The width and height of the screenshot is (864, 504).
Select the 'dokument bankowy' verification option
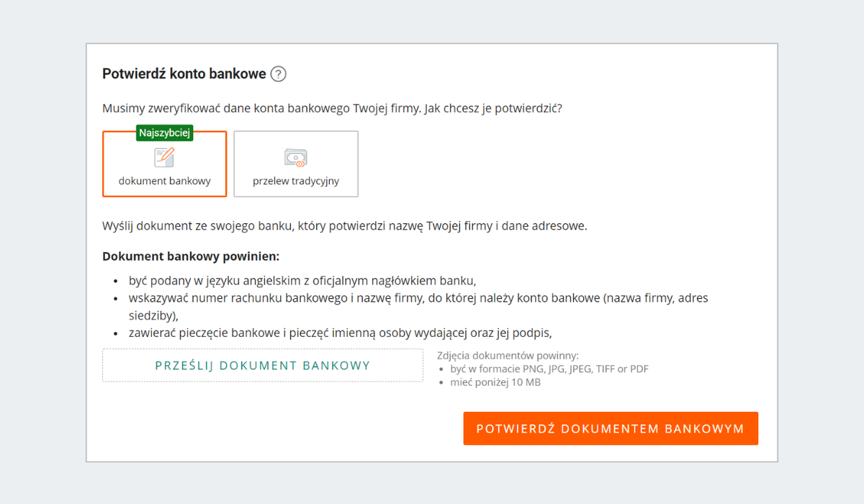164,163
